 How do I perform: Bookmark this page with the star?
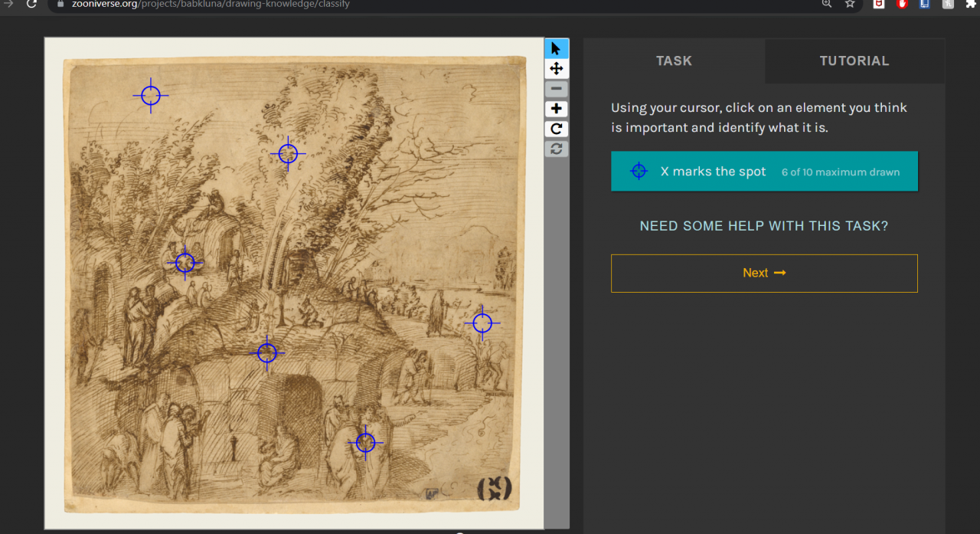coord(850,4)
